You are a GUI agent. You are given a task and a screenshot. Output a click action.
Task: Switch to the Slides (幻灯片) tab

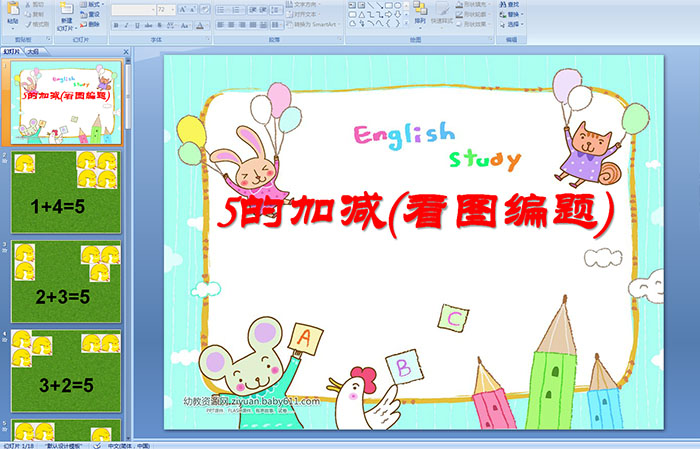pos(12,50)
